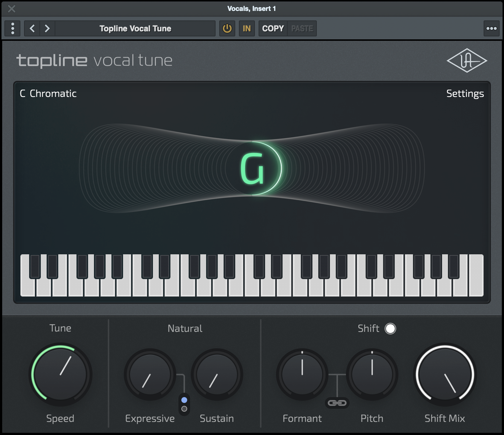Click the 'Vocals, Insert 1' window title
The height and width of the screenshot is (435, 504).
pos(252,9)
